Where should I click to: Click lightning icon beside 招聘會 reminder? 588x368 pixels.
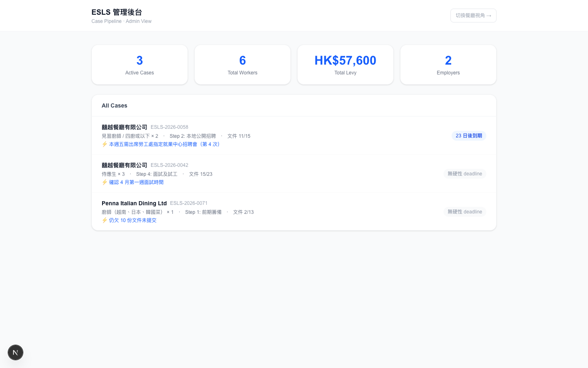pos(105,144)
